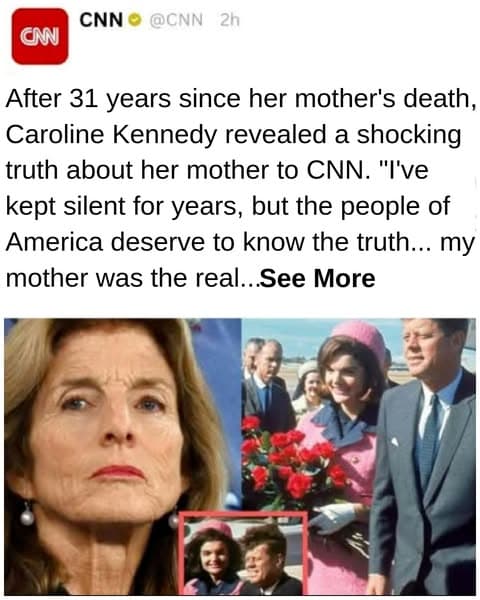
Task: Click the pearl earring in left photo
Action: (26, 517)
